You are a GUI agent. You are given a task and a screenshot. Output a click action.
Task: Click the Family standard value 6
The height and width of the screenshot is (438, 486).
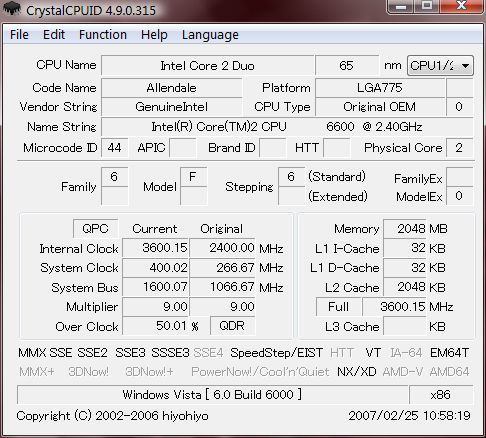[114, 177]
